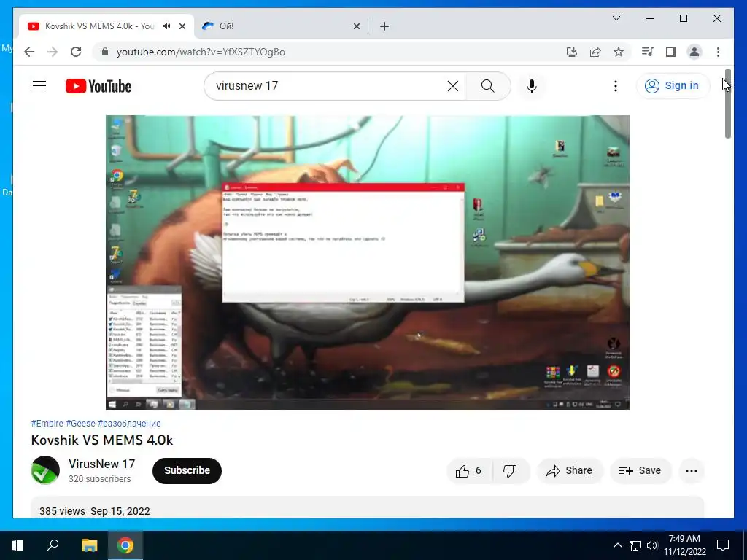Open the volume tray icon

[652, 545]
